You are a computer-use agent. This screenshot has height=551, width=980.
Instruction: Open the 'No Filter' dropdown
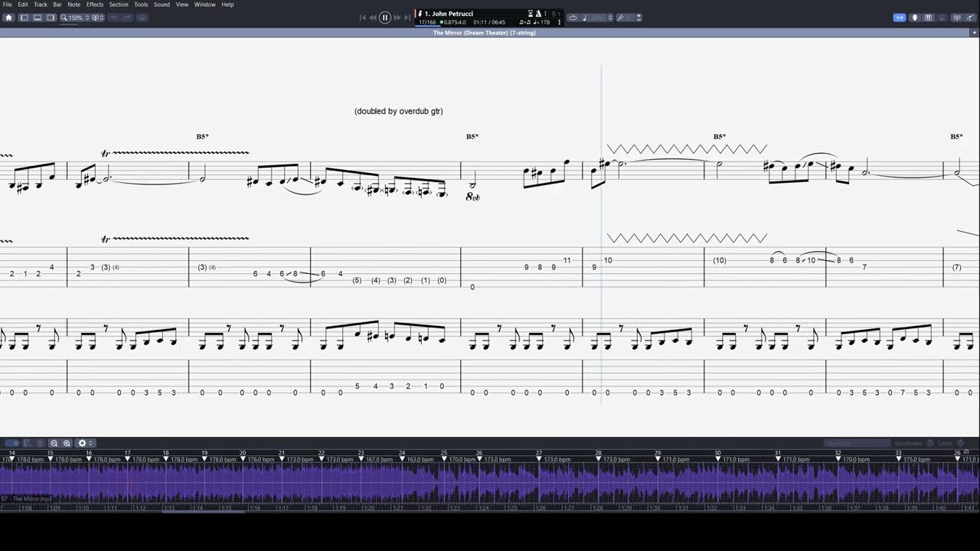pyautogui.click(x=857, y=443)
